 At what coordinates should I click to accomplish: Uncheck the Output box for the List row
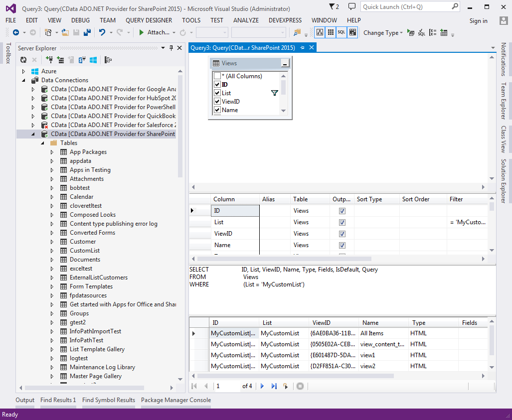click(x=342, y=222)
